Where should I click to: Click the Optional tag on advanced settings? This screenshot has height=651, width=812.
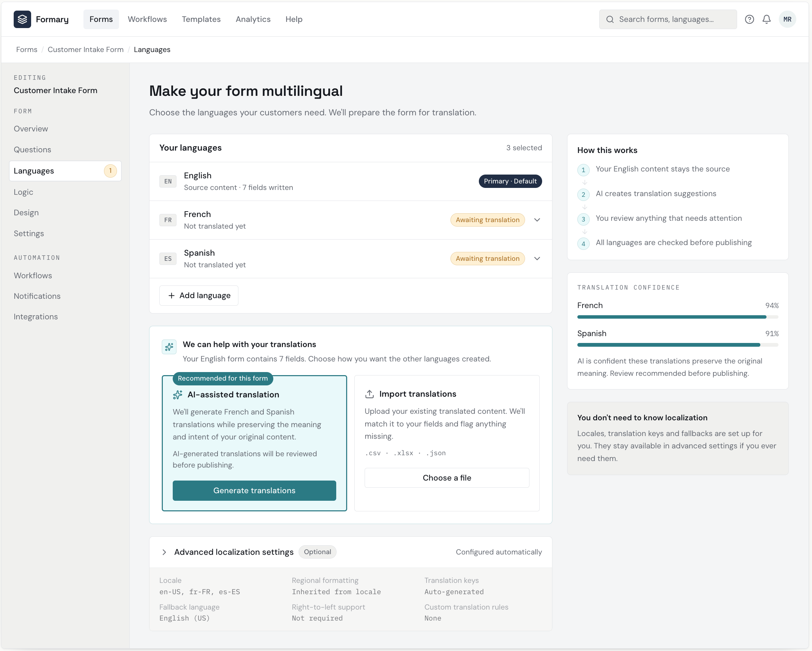[x=317, y=552]
